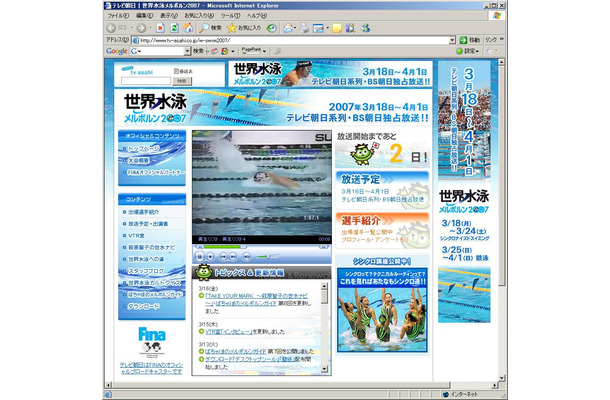Click Internet zone icon in status bar
Image resolution: width=610 pixels, height=400 pixels.
click(446, 394)
